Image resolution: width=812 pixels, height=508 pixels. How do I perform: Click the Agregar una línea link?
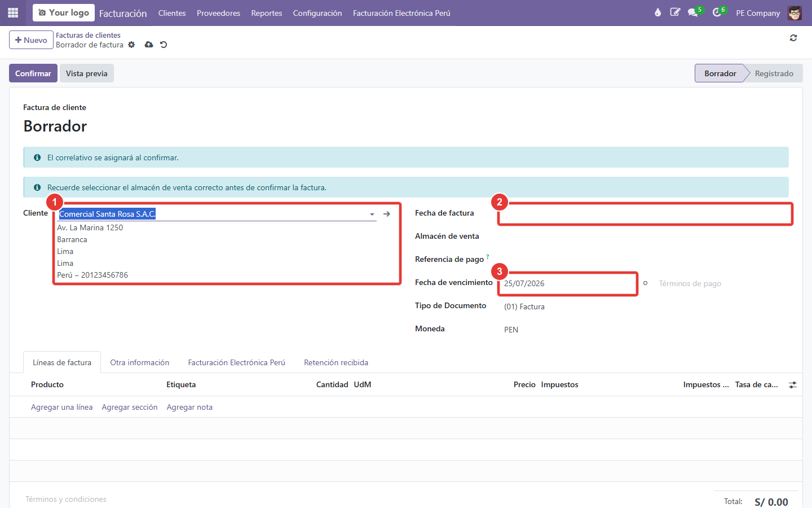[x=62, y=407]
